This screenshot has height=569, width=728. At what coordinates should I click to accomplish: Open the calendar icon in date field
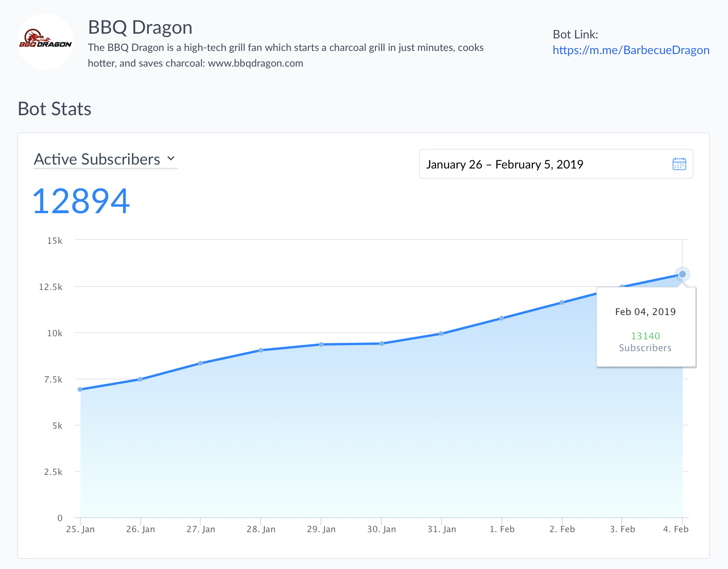tap(679, 164)
